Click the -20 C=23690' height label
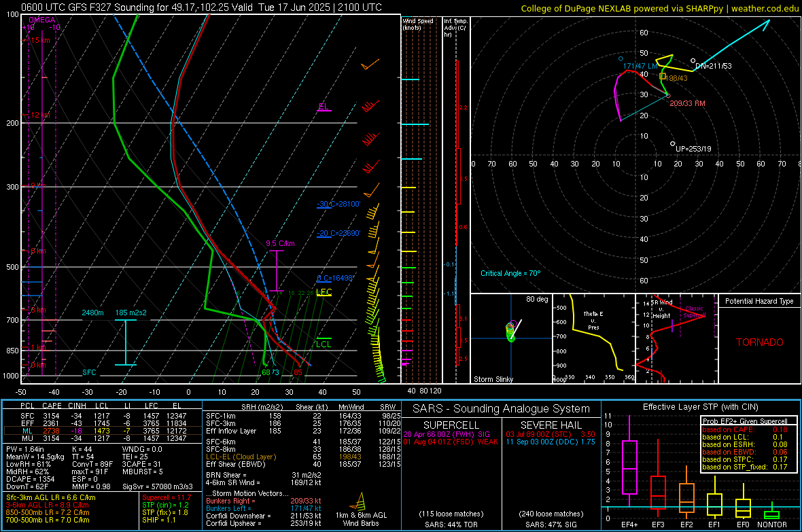802x532 pixels. tap(338, 233)
